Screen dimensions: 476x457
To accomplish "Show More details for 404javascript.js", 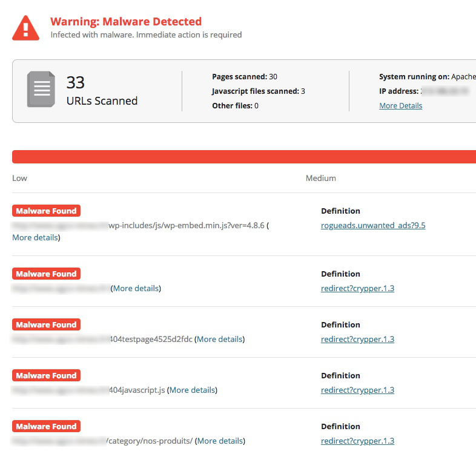I will [192, 390].
